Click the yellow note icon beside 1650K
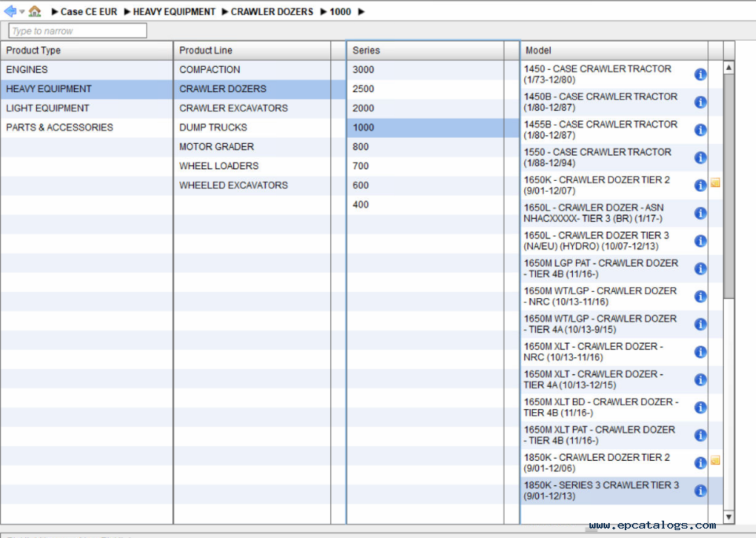 715,182
